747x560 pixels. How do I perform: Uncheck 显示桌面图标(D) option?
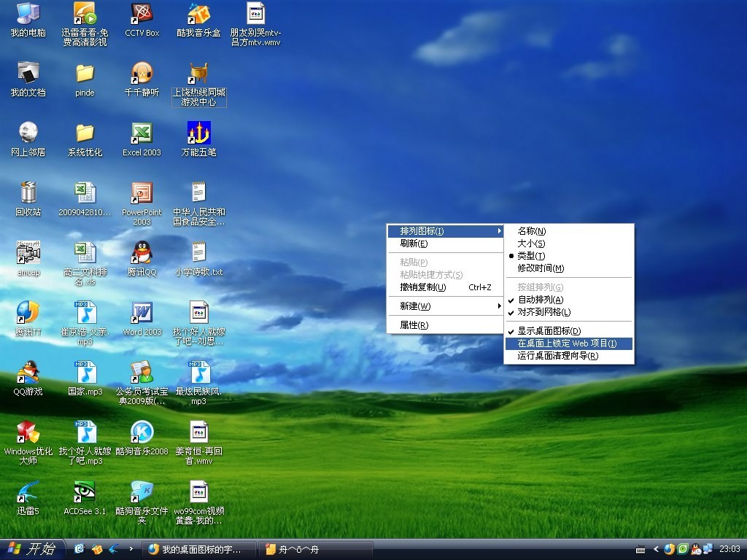point(549,331)
